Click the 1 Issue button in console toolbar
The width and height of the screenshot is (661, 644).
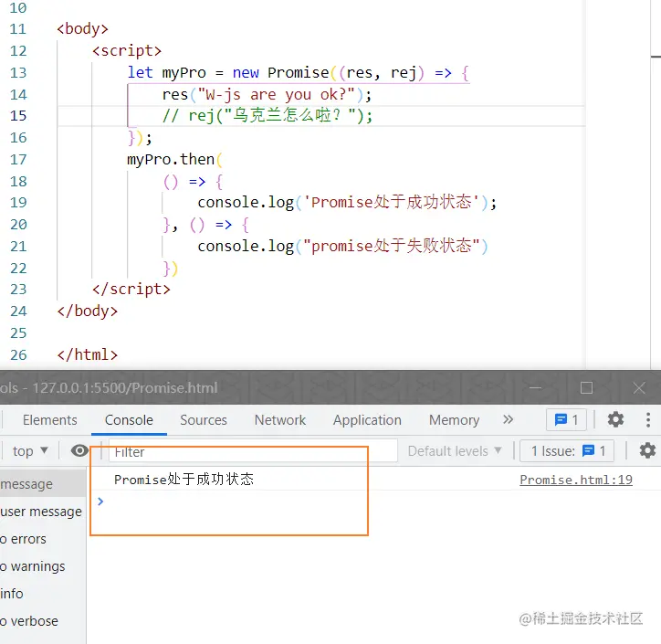(x=567, y=451)
